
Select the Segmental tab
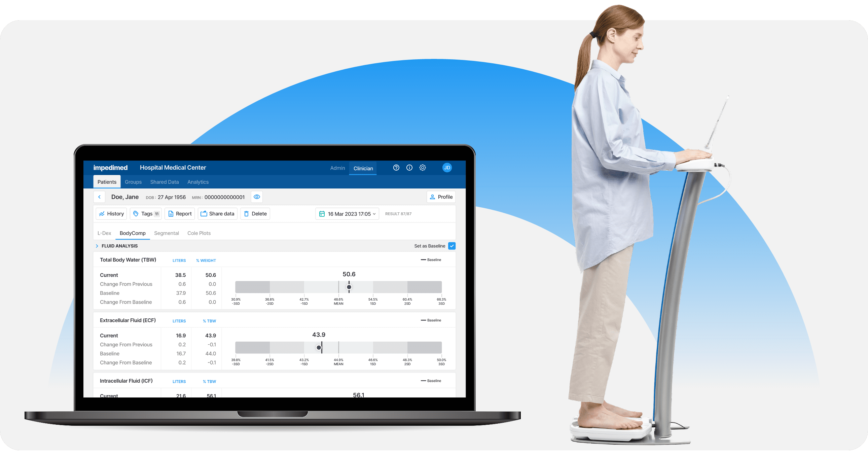pos(166,233)
